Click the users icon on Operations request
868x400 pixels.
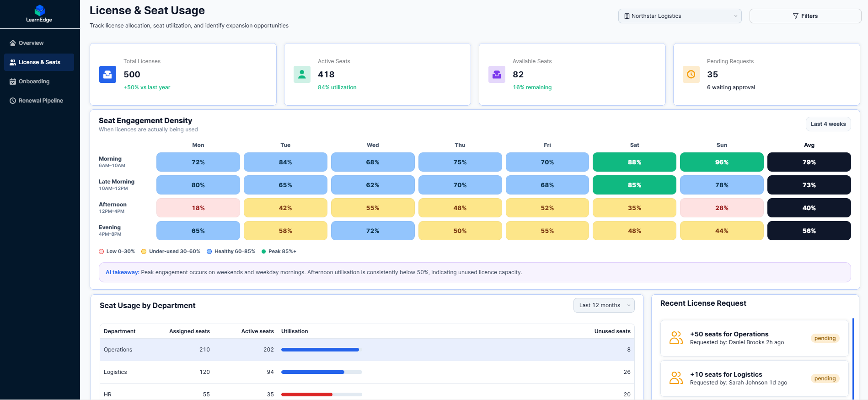click(676, 338)
